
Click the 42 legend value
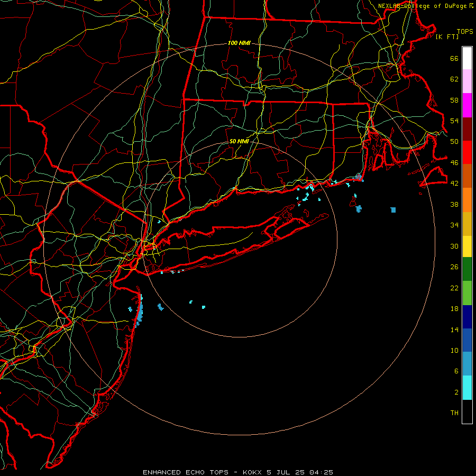pyautogui.click(x=454, y=184)
